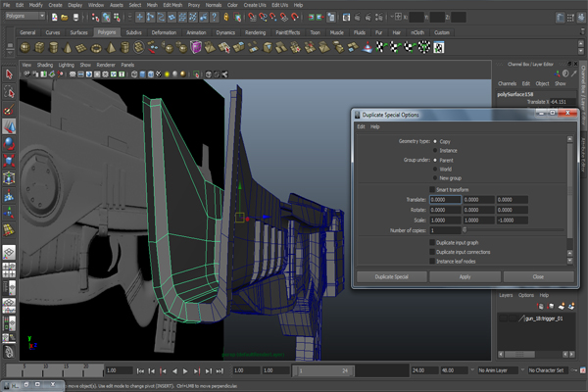Viewport: 588px width, 392px height.
Task: Select New group option
Action: click(x=435, y=178)
